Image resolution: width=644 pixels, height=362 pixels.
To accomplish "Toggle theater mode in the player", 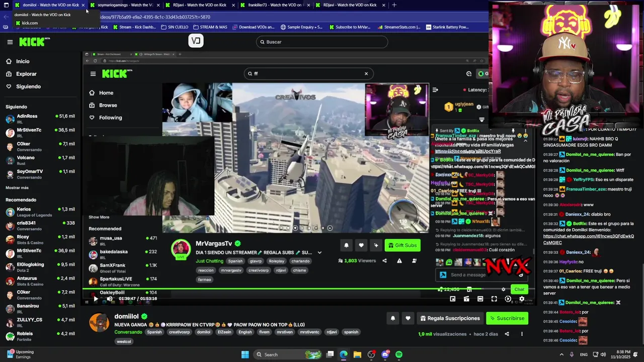I will (480, 299).
